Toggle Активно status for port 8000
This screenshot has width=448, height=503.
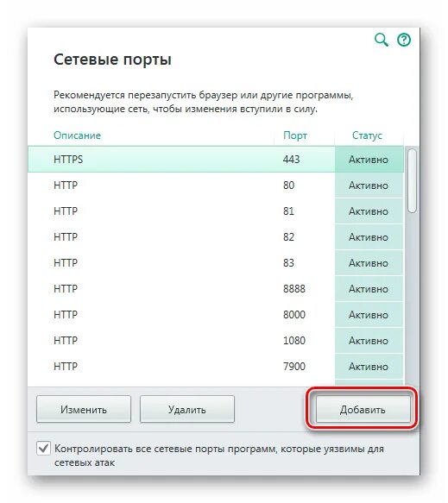[369, 315]
